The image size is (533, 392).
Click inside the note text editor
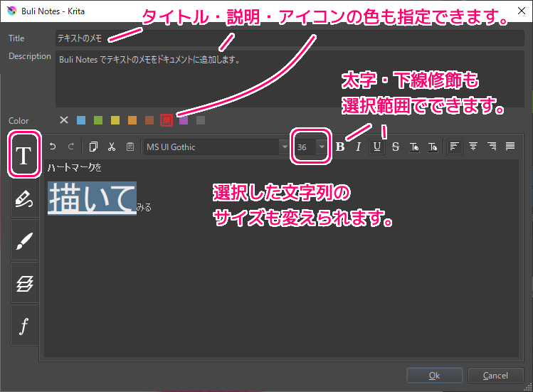click(282, 258)
